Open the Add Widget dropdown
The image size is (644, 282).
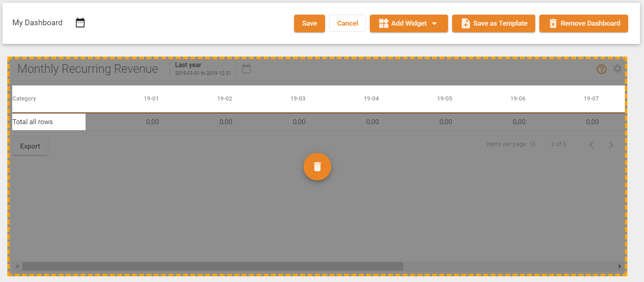click(x=409, y=23)
